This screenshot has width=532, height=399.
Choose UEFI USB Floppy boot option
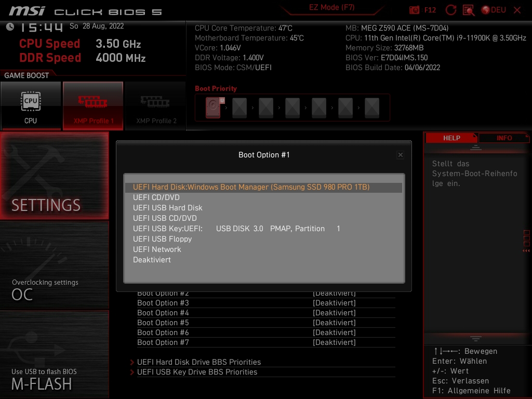click(263, 239)
